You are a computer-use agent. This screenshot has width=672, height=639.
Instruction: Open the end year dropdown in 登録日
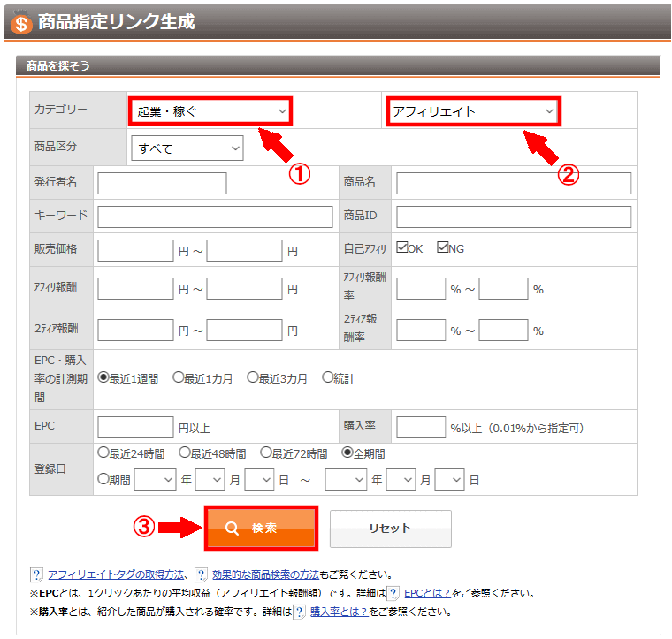pyautogui.click(x=346, y=479)
